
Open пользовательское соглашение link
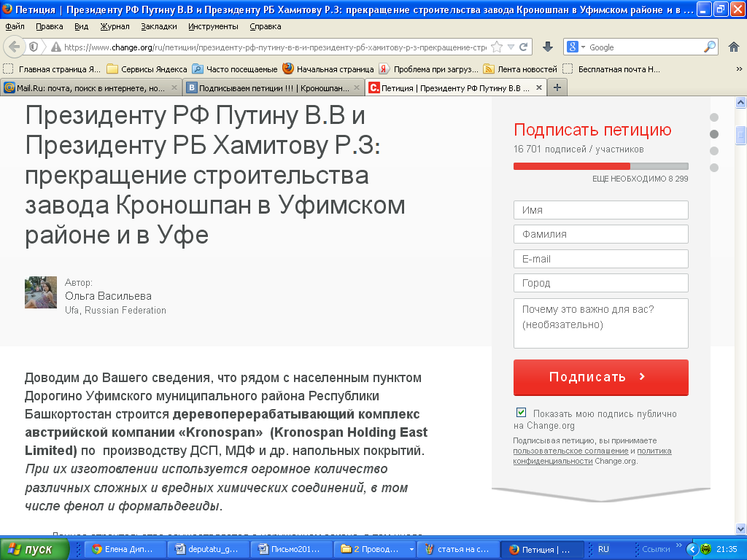pyautogui.click(x=570, y=451)
